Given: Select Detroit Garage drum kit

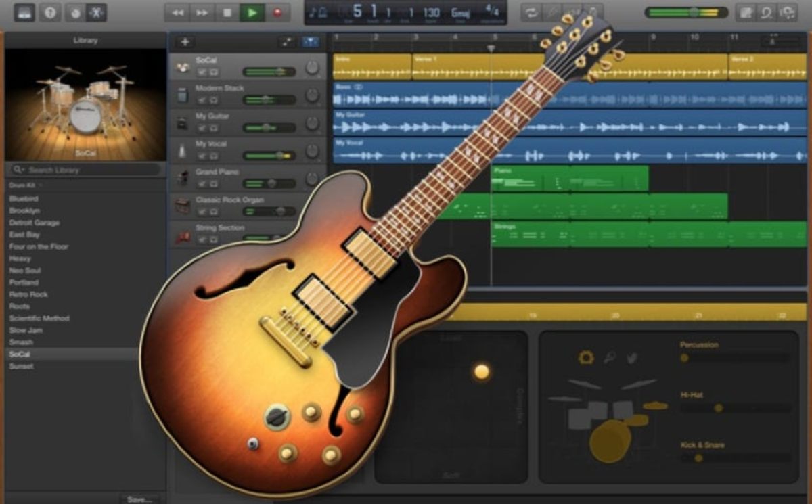Looking at the screenshot, I should click(34, 223).
